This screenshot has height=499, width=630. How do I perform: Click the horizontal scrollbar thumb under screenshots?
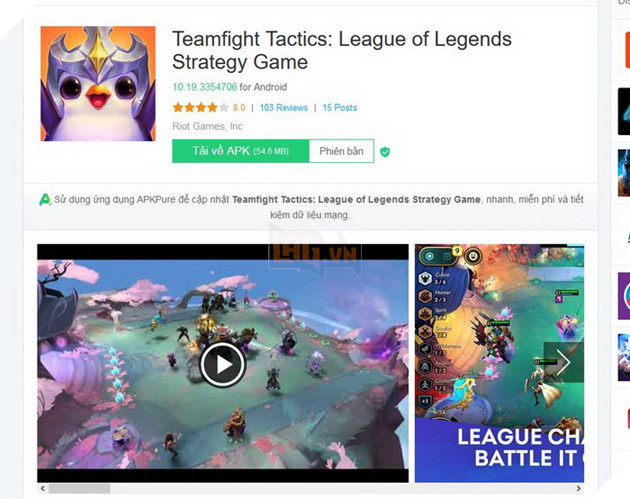point(79,489)
